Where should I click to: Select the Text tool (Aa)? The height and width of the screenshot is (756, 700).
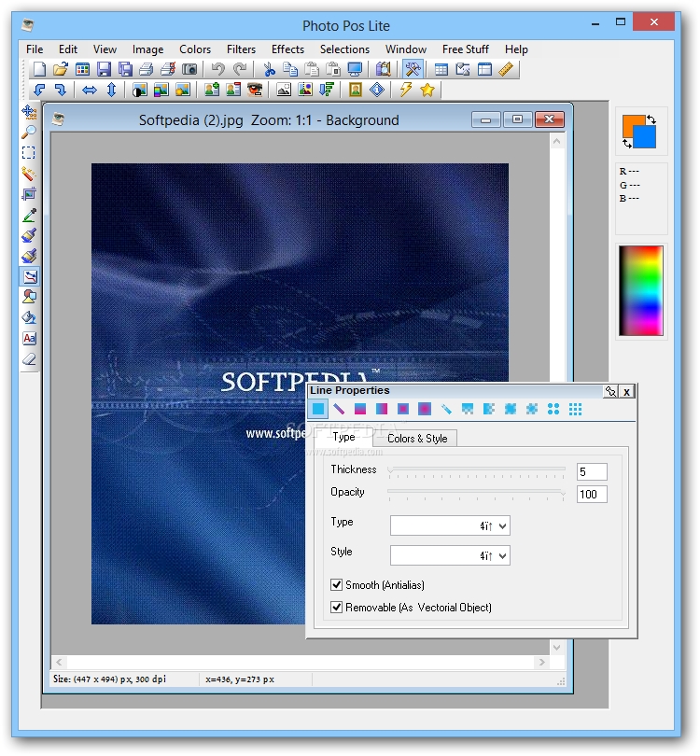pyautogui.click(x=29, y=339)
